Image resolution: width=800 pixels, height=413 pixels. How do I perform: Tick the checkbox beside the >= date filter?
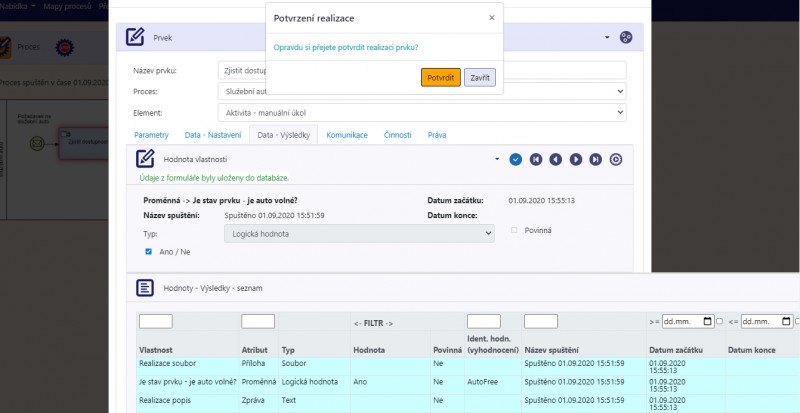pos(720,321)
